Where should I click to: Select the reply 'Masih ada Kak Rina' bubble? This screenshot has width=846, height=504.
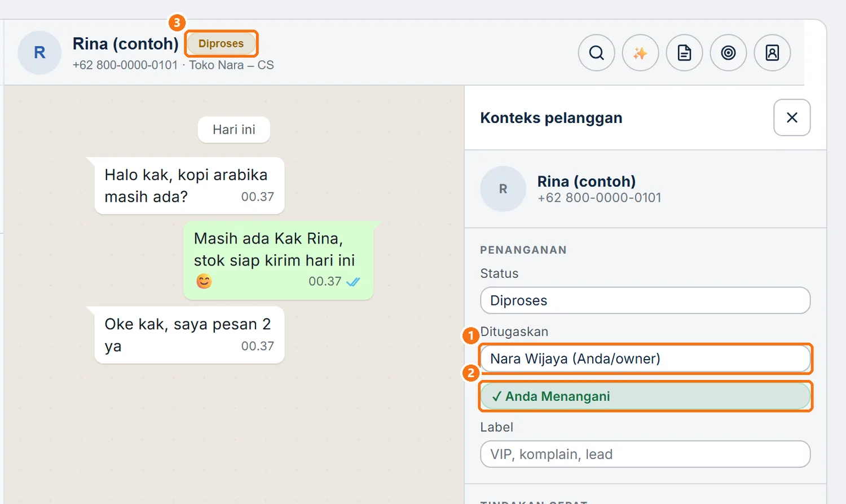(x=279, y=260)
